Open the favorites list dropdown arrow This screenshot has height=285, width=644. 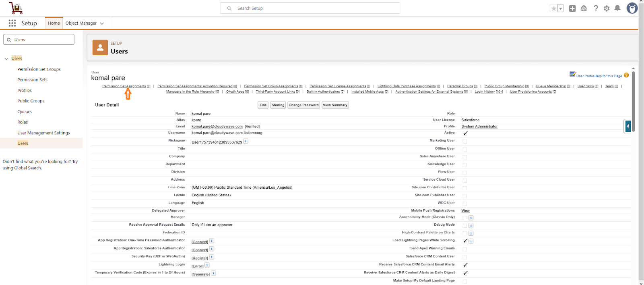click(560, 8)
